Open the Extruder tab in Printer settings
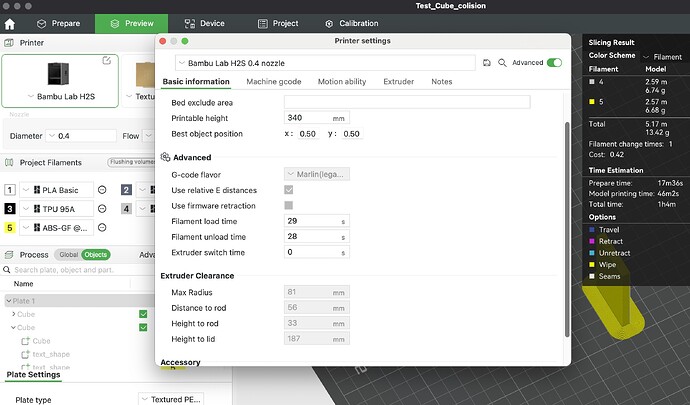Viewport: 690px width, 405px height. 399,81
